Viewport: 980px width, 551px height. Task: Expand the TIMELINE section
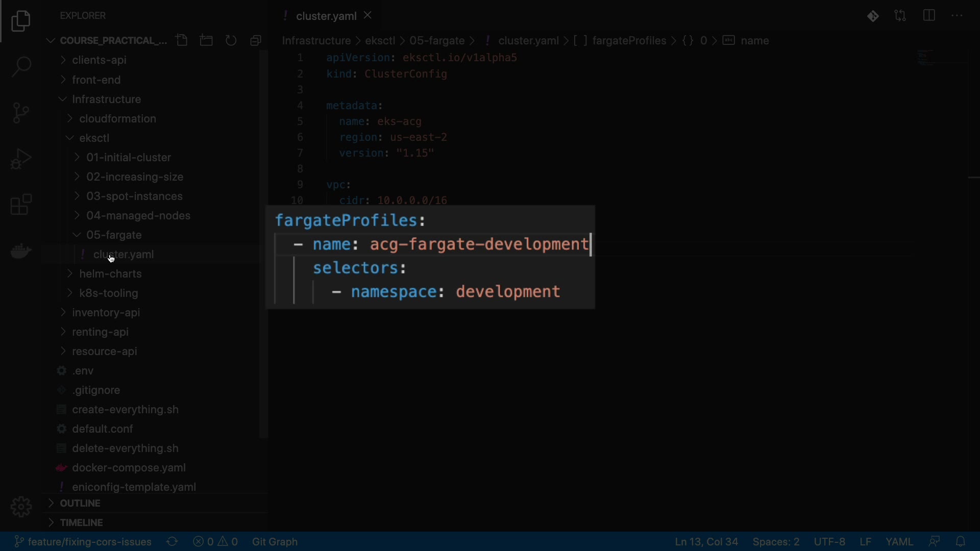[82, 523]
